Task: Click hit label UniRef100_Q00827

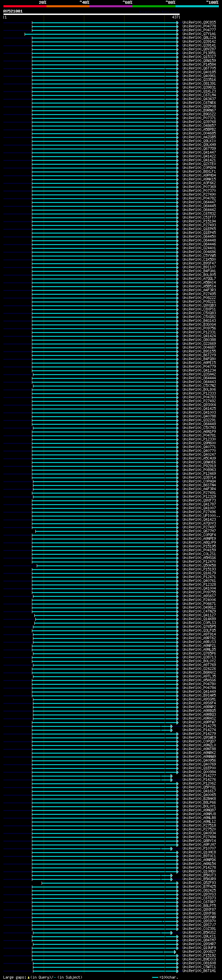Action: coord(199,951)
